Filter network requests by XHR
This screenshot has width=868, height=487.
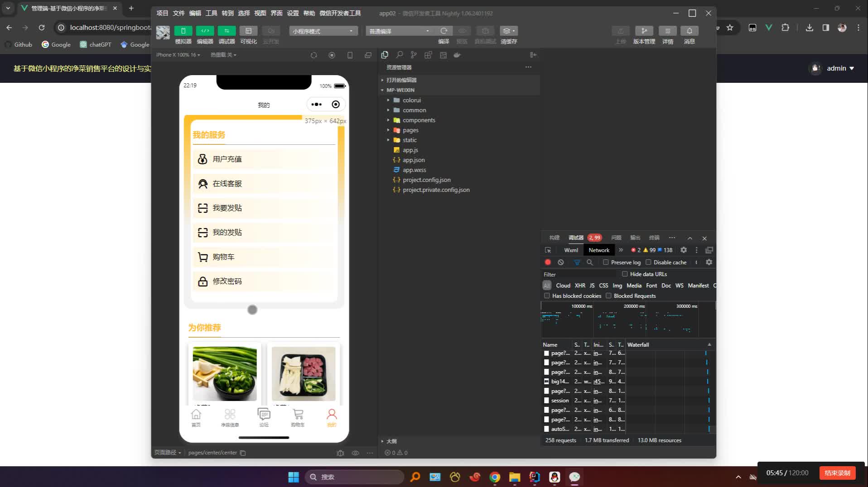tap(580, 286)
